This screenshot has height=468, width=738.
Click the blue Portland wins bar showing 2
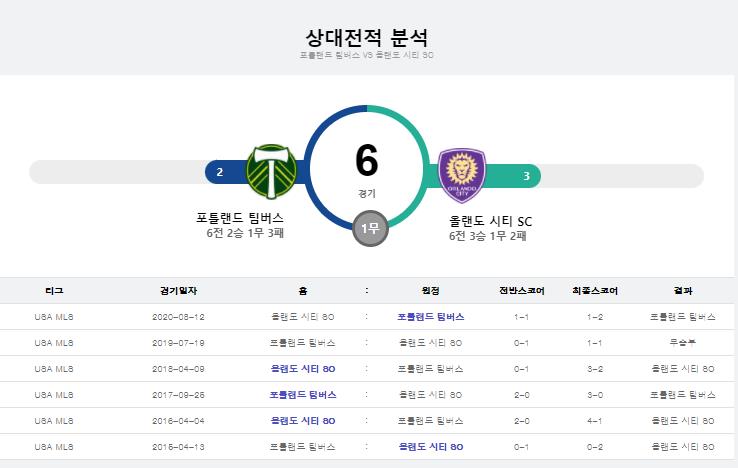coord(226,172)
